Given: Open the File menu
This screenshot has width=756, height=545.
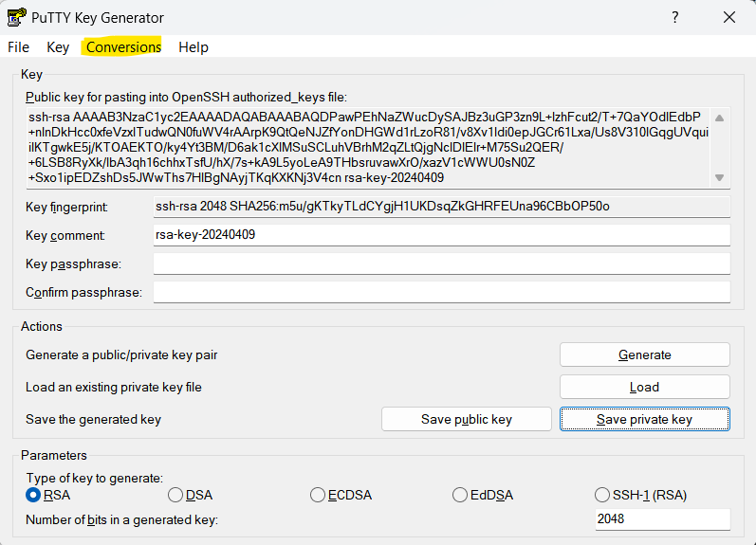Looking at the screenshot, I should click(x=18, y=47).
